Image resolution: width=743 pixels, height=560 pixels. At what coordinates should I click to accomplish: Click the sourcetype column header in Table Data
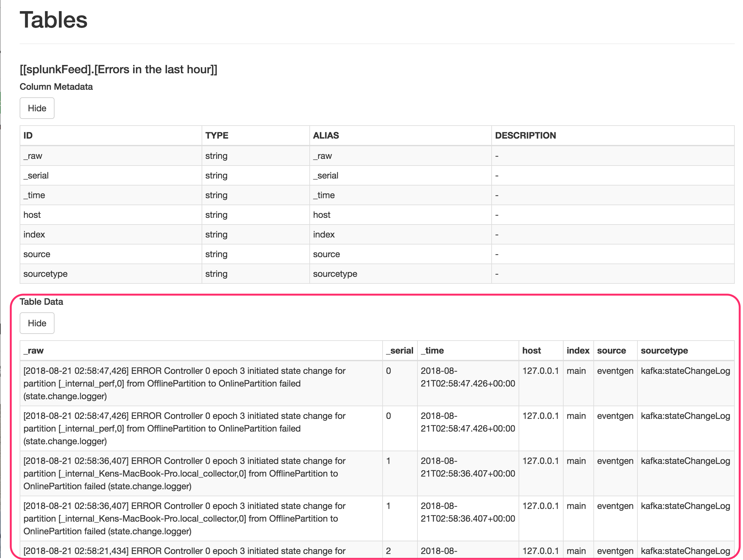tap(664, 350)
